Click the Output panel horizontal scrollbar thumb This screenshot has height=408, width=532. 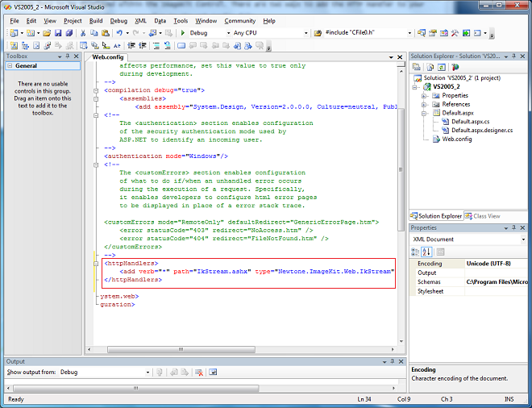(135, 388)
